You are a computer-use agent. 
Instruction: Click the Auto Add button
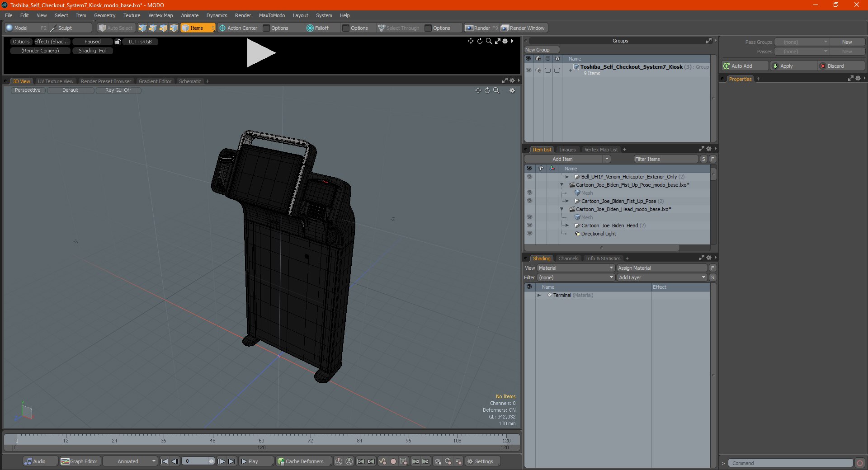[x=745, y=66]
